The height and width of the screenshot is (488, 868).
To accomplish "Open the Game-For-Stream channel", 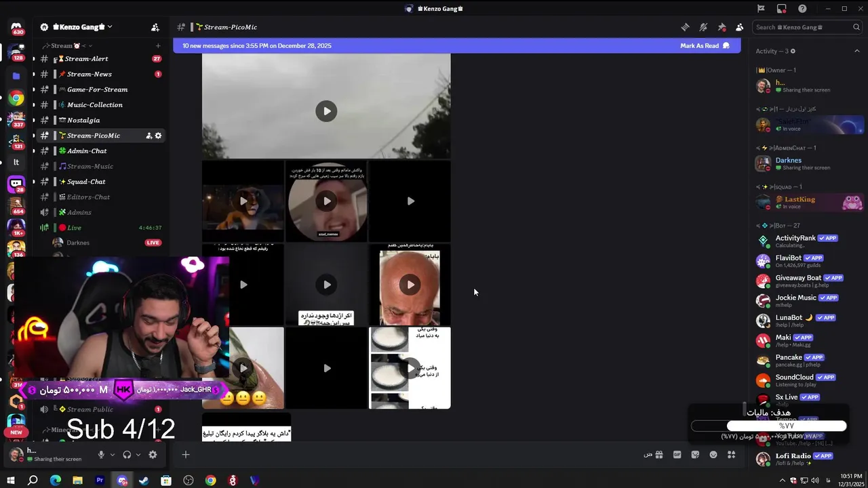I will pyautogui.click(x=100, y=89).
